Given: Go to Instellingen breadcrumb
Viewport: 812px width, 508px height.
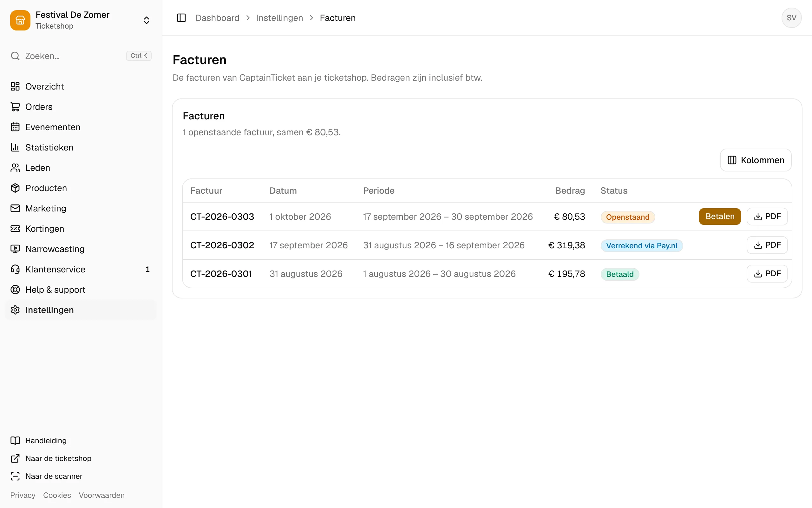Looking at the screenshot, I should pos(279,18).
